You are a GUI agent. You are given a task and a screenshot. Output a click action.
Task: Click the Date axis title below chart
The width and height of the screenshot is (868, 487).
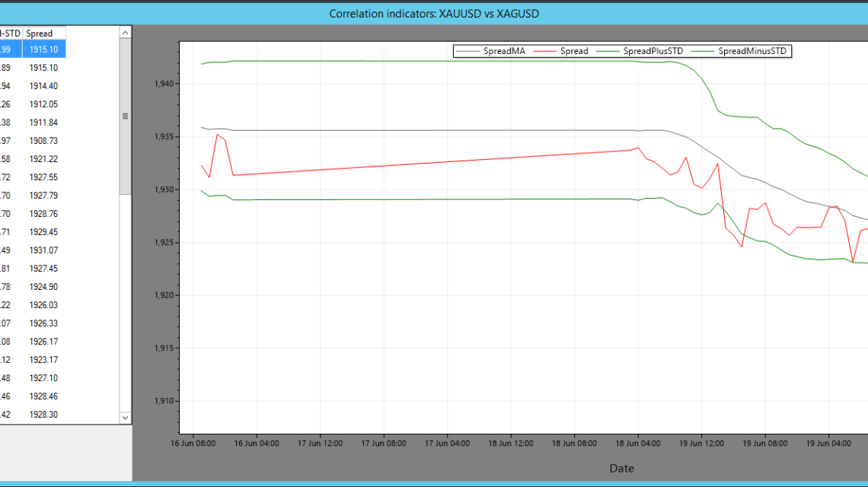pyautogui.click(x=621, y=469)
